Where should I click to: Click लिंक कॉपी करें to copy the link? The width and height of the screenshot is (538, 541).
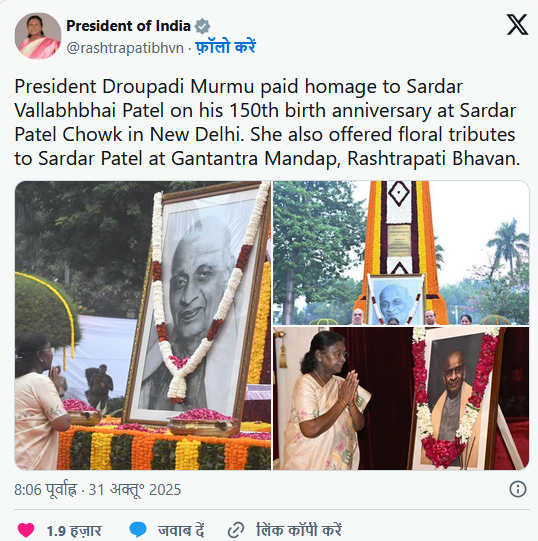pos(299,530)
